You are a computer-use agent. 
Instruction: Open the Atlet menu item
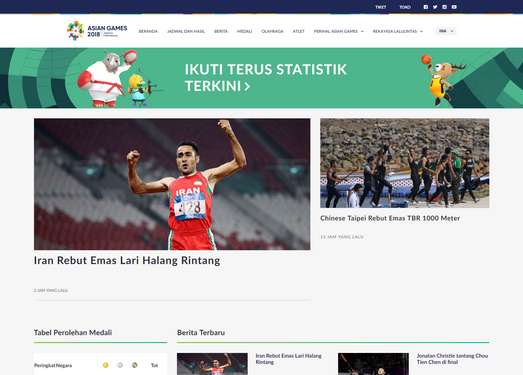tap(299, 31)
